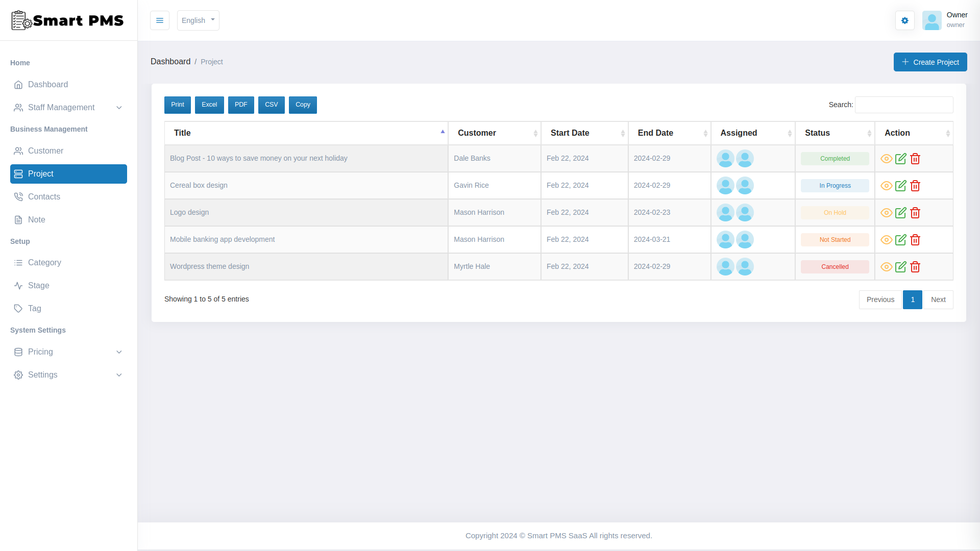Toggle the sidebar with the hamburger menu icon
This screenshot has height=551, width=980.
click(160, 20)
